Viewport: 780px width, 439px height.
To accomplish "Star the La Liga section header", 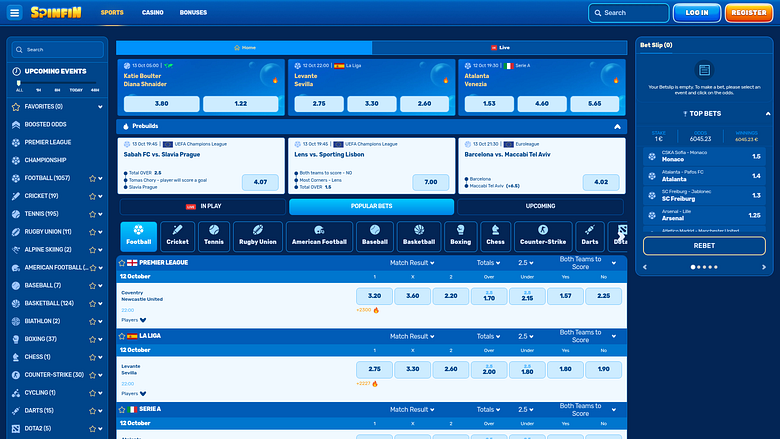I will click(122, 336).
